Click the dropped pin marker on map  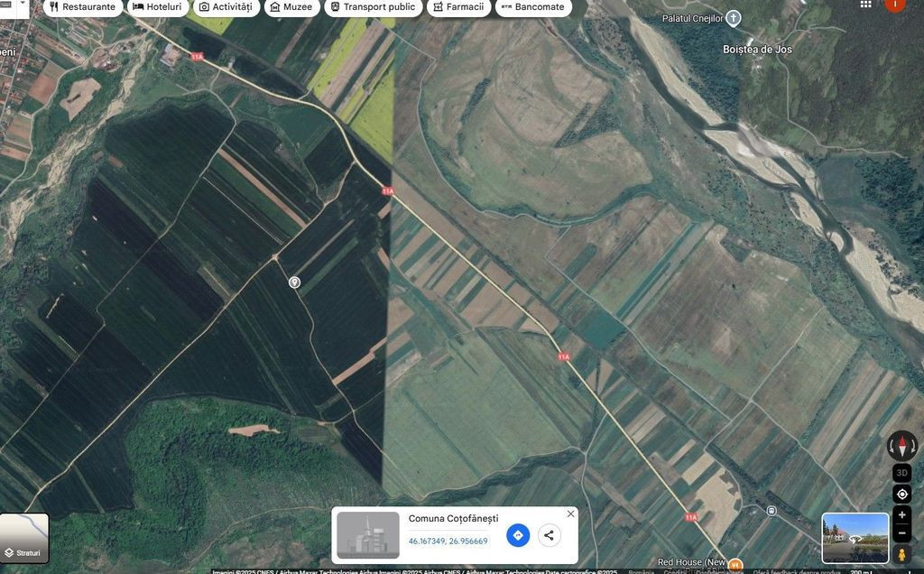[x=294, y=282]
